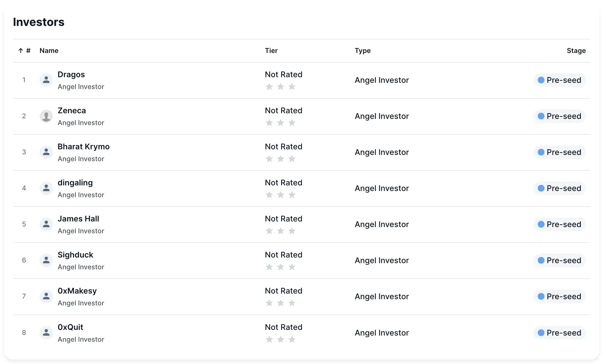Click the Pre-seed stage badge for Dragos
The height and width of the screenshot is (364, 604).
[559, 80]
